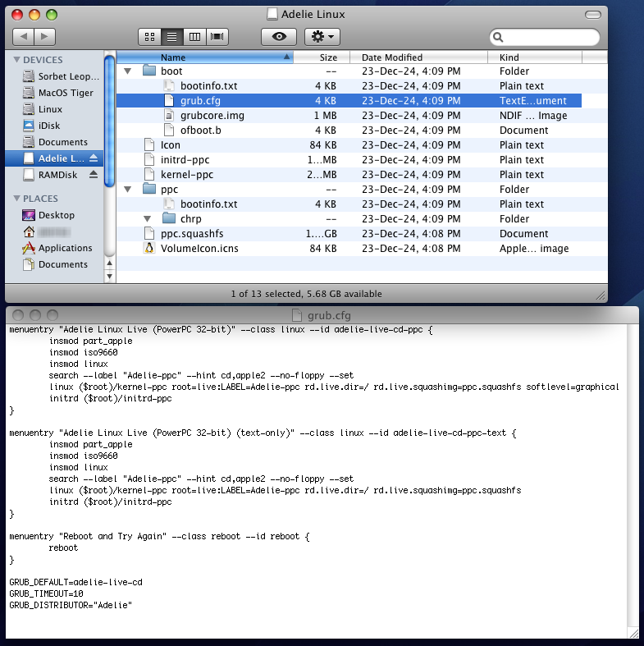The width and height of the screenshot is (644, 646).
Task: Open Quick Look with eye button
Action: [x=279, y=37]
